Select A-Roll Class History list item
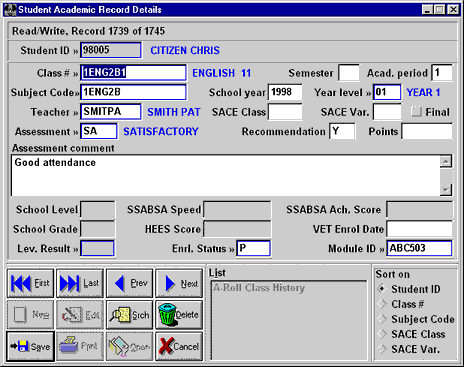464x367 pixels. pos(259,287)
